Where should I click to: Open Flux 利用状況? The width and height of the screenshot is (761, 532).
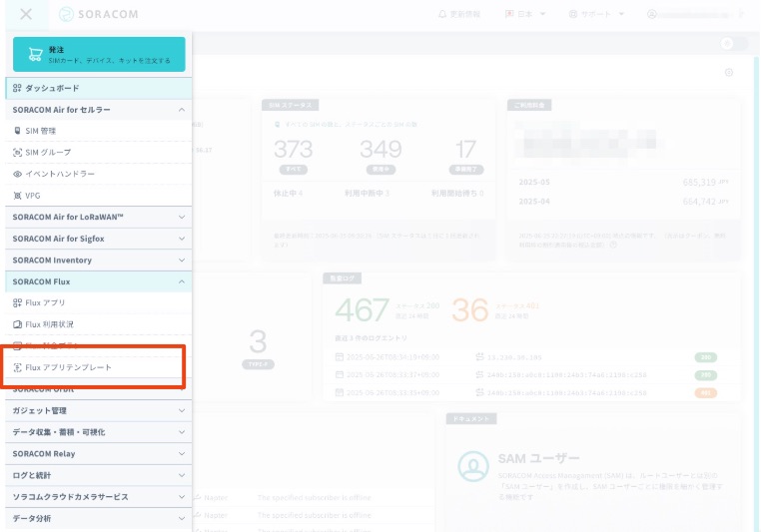tap(99, 324)
